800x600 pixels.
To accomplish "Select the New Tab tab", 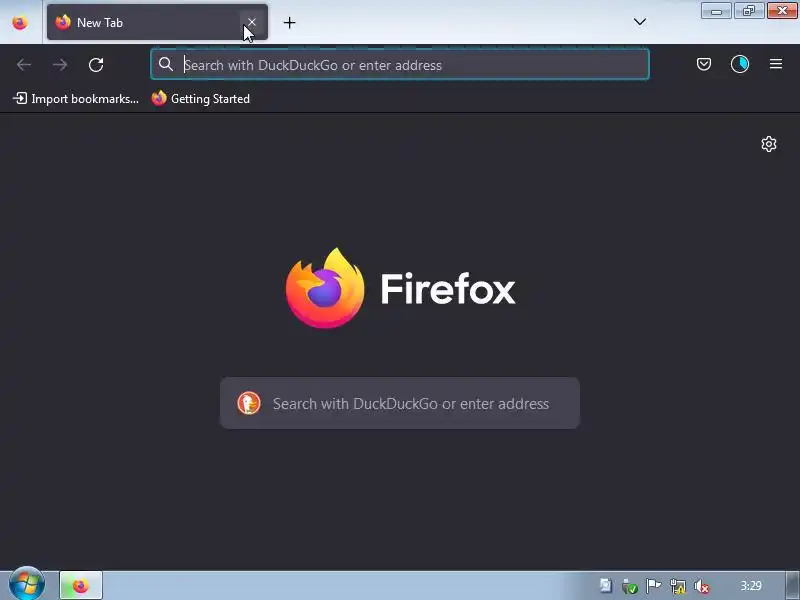I will coord(157,22).
